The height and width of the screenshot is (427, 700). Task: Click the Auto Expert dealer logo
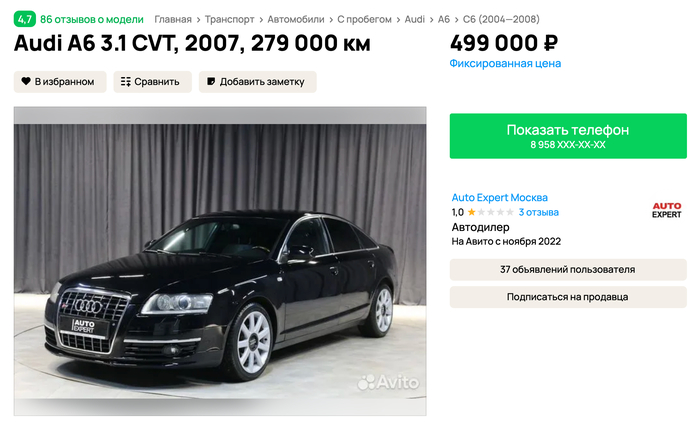[x=667, y=210]
